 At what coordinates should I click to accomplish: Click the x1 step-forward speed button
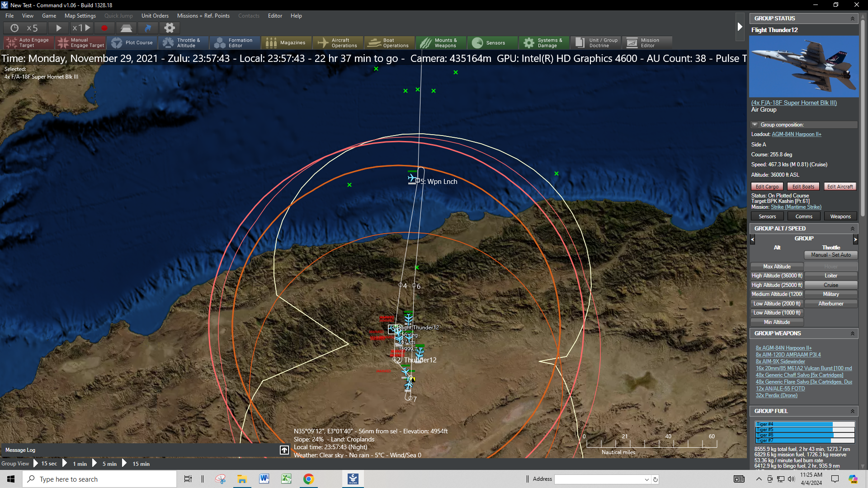pyautogui.click(x=81, y=28)
